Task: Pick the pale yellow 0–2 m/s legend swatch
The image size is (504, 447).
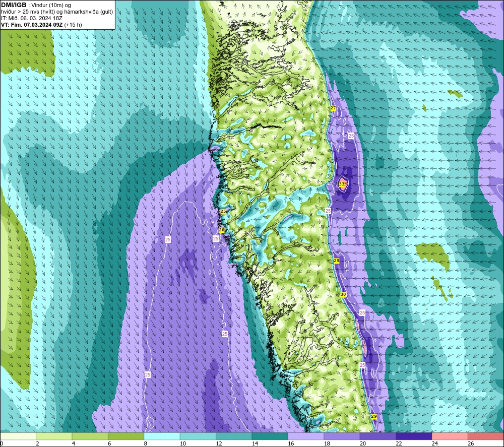Action: click(x=18, y=436)
